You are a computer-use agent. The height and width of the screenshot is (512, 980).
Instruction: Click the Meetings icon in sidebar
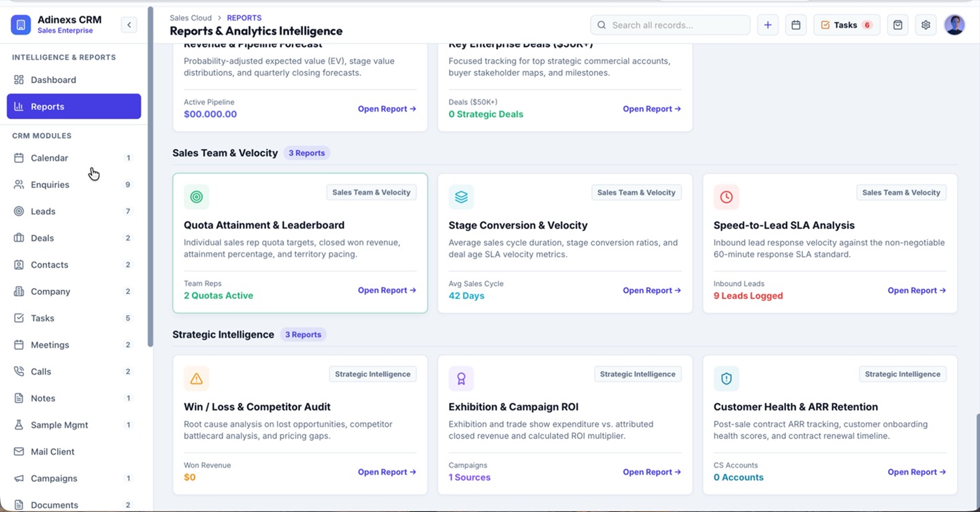pyautogui.click(x=19, y=345)
